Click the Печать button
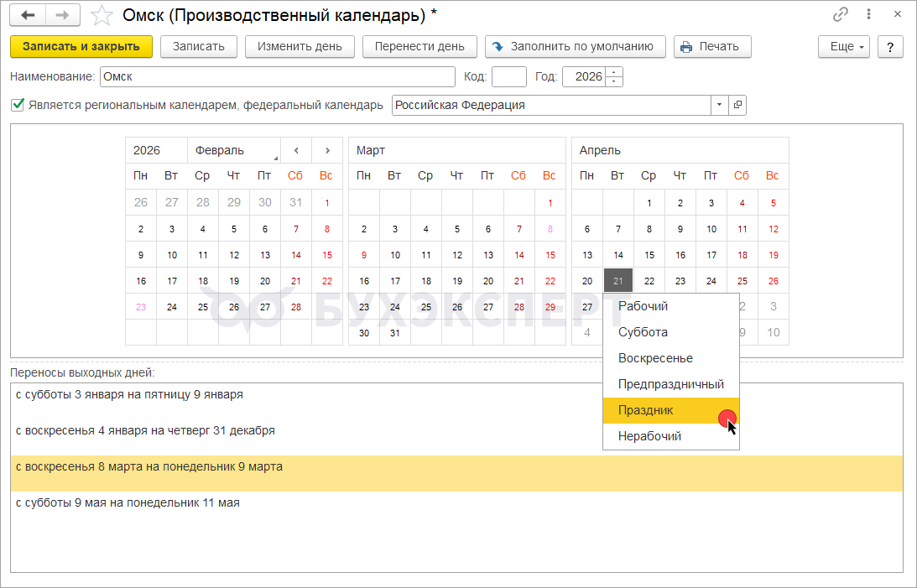The image size is (917, 588). 711,47
